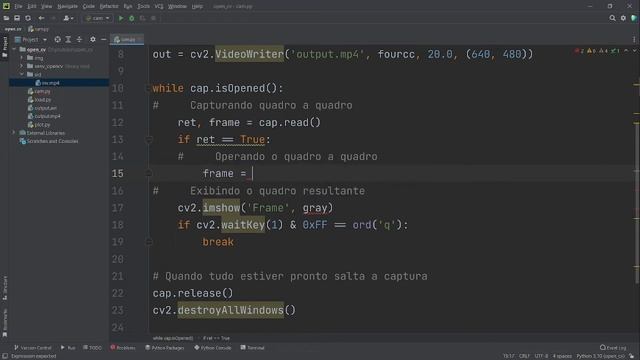Click the red error count indicator in editor
640x360 pixels.
(579, 51)
